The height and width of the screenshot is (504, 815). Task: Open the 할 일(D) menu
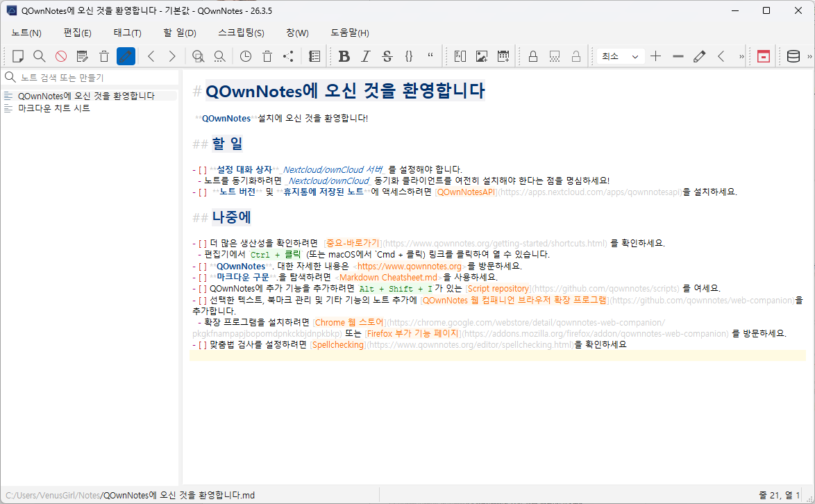tap(180, 33)
